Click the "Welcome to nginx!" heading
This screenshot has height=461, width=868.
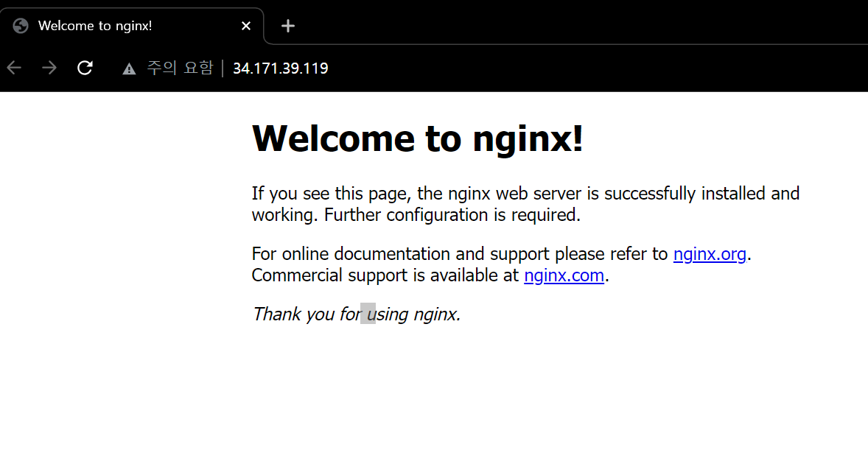pyautogui.click(x=417, y=138)
